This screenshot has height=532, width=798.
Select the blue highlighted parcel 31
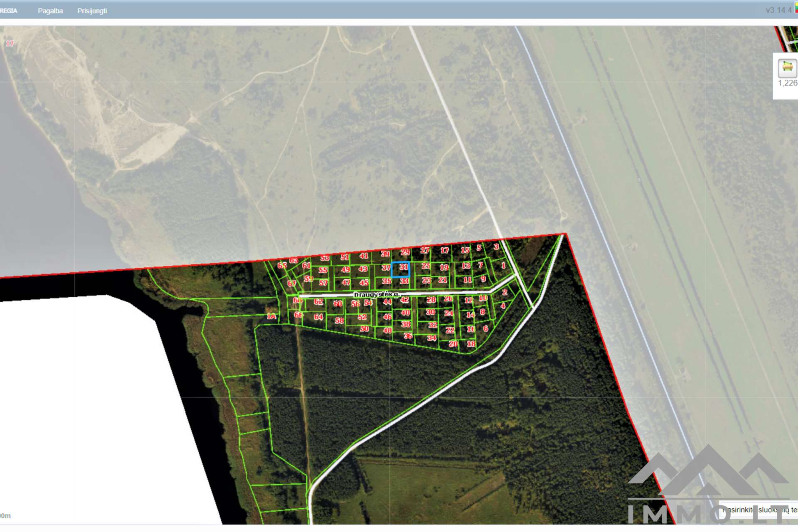[x=401, y=269]
